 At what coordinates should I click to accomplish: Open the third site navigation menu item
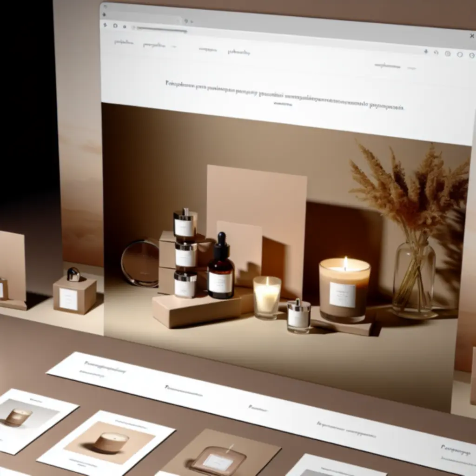tap(208, 49)
